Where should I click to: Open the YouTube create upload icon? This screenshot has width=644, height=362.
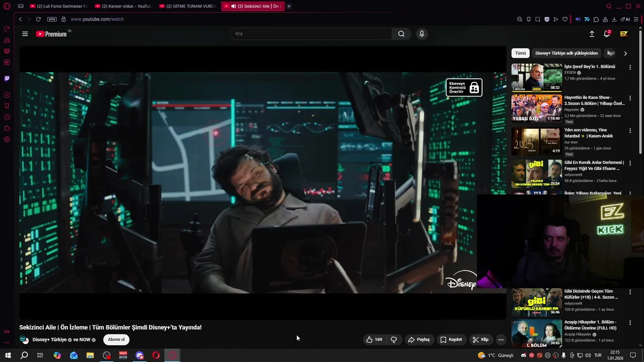592,34
